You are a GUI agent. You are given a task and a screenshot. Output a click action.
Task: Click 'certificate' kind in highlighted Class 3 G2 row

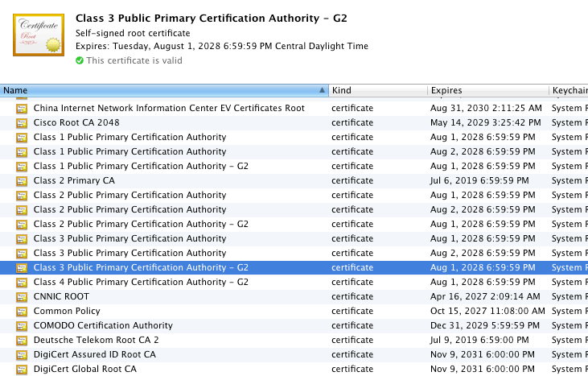coord(352,267)
